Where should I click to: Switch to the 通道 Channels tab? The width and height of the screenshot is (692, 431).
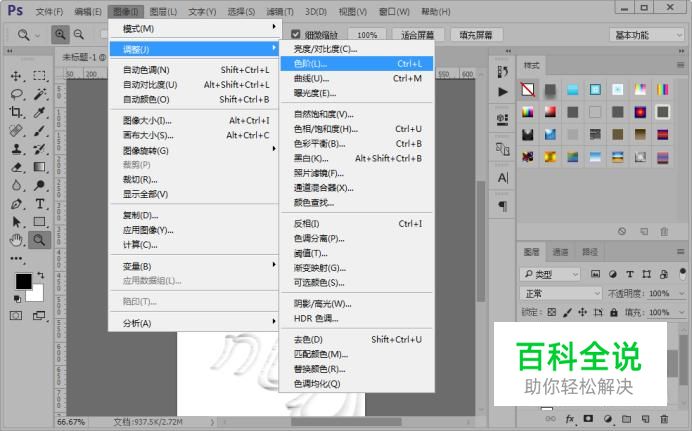pos(560,252)
